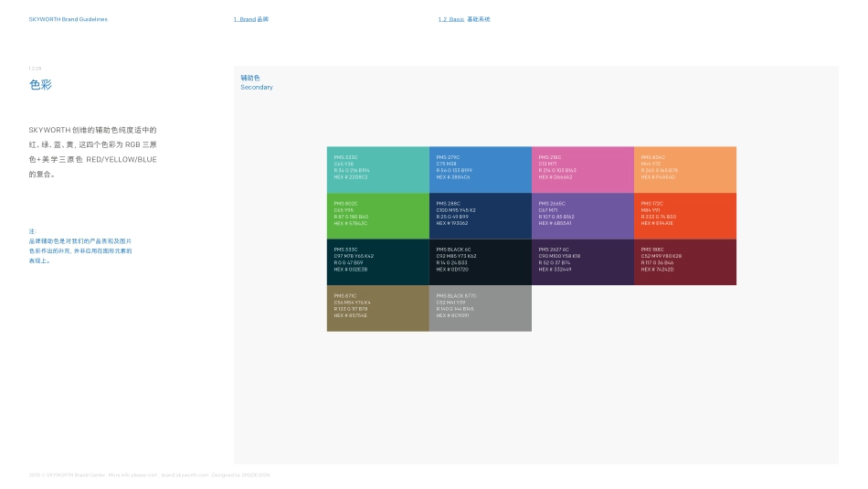Open the '1. Brand 品牌' section link

coord(251,19)
